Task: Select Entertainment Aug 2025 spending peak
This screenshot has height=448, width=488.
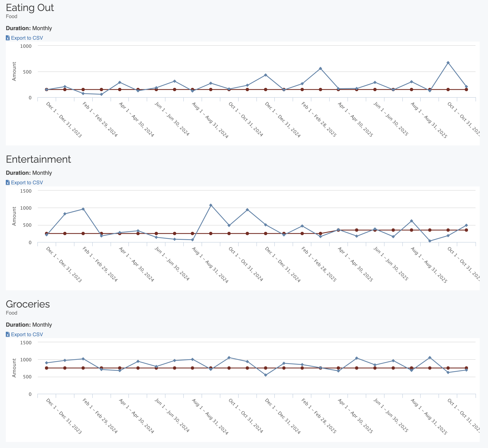Action: pyautogui.click(x=411, y=221)
